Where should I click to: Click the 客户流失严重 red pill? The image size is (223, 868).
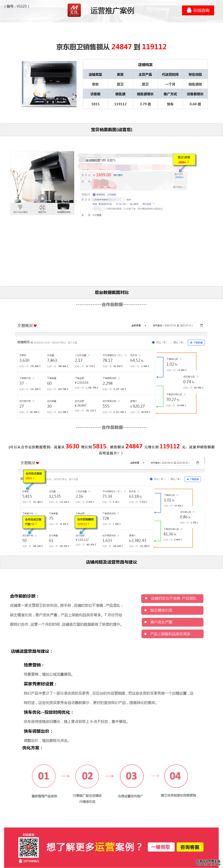(172, 622)
